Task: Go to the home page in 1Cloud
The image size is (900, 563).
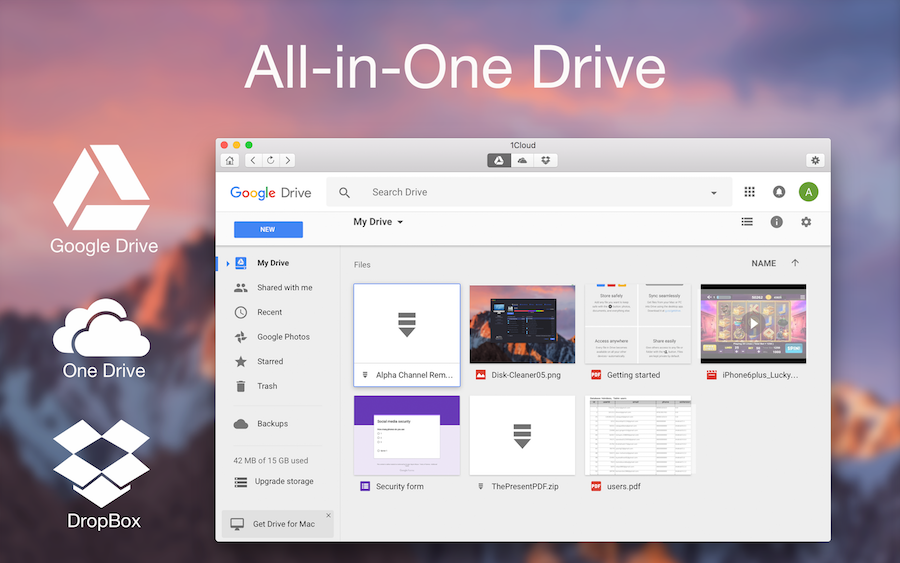Action: 230,161
